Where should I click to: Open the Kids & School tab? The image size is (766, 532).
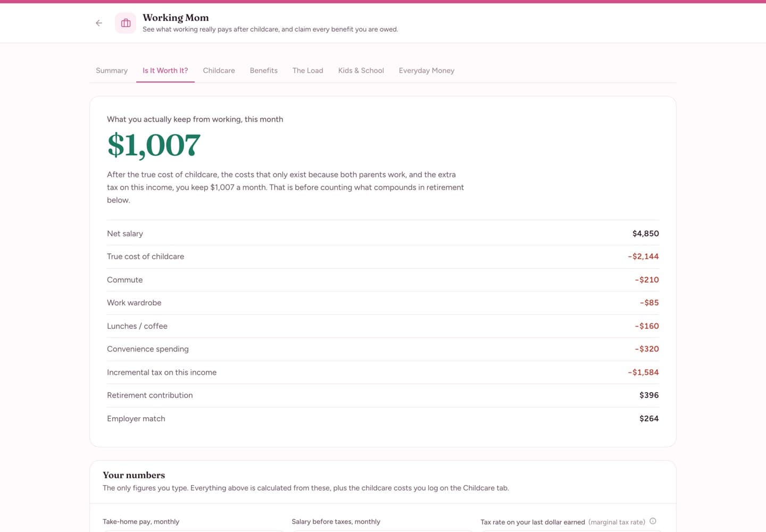361,70
